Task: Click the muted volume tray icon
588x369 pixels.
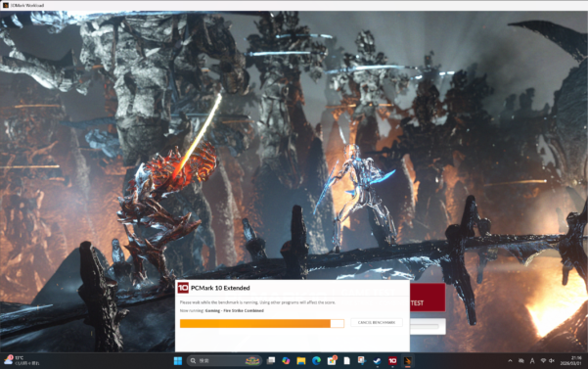Action: pos(552,361)
